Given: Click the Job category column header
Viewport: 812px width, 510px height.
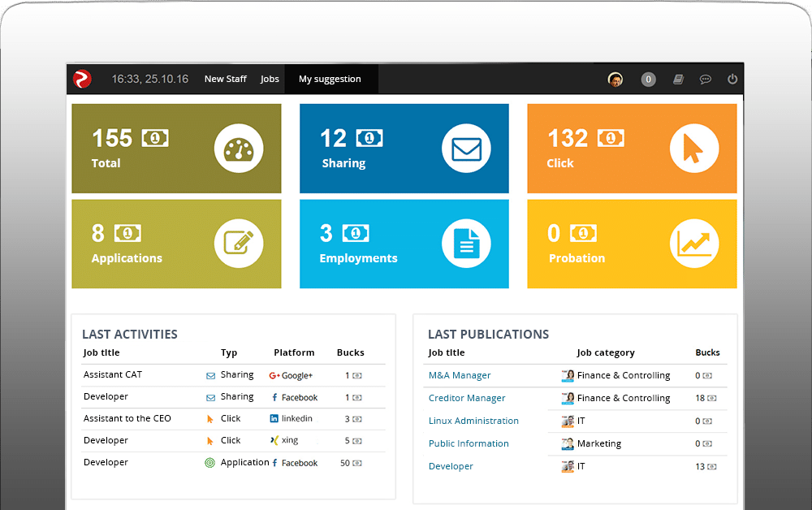Looking at the screenshot, I should pyautogui.click(x=606, y=352).
